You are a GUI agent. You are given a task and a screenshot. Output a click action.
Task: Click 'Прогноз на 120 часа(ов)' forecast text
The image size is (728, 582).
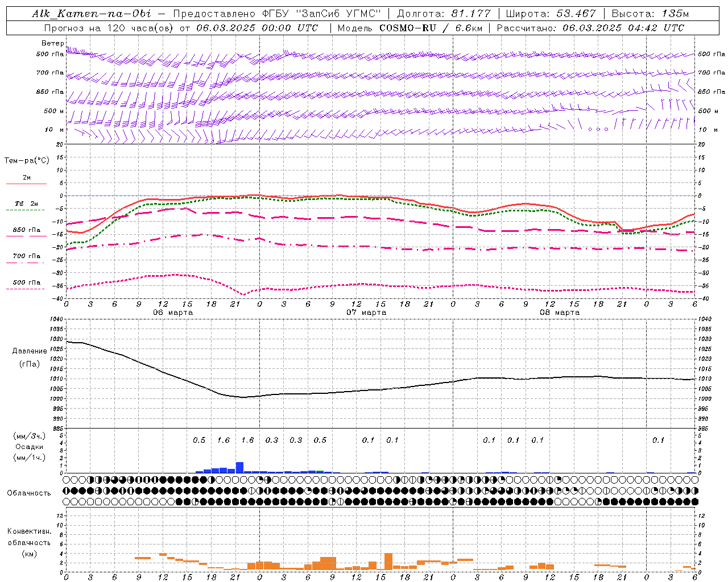pos(109,28)
